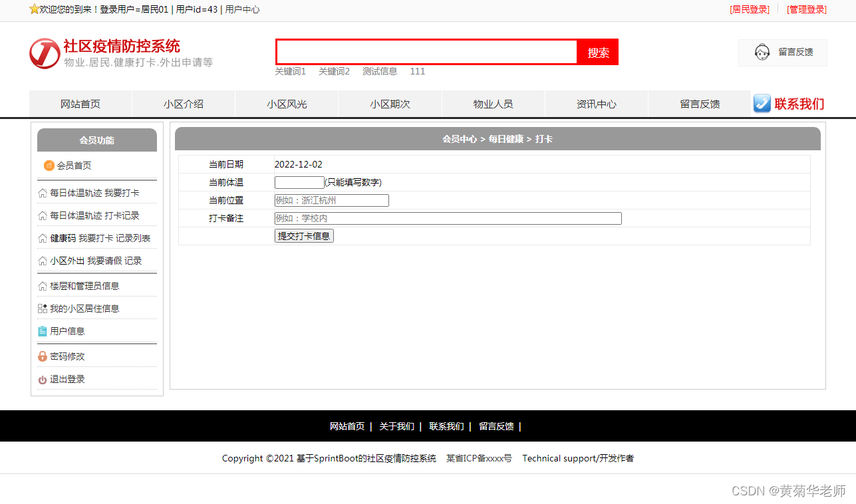Click footer 关于我们 link
The height and width of the screenshot is (504, 856).
396,426
